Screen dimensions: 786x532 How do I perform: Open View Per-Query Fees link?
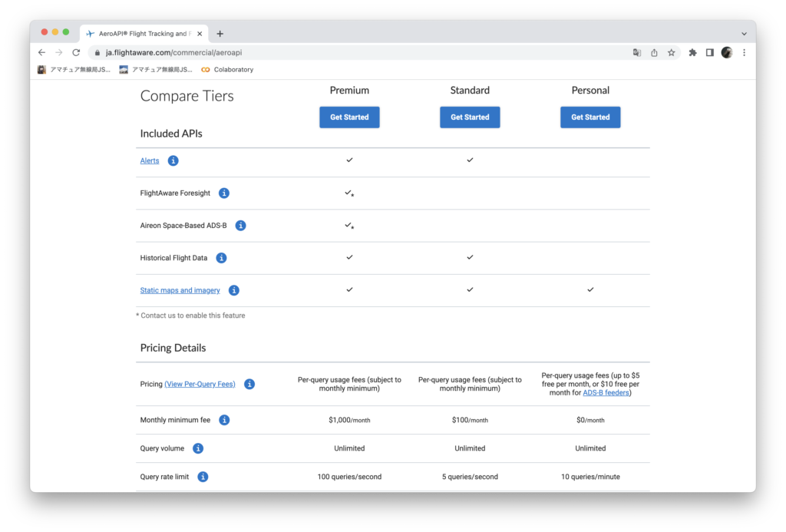pos(200,384)
